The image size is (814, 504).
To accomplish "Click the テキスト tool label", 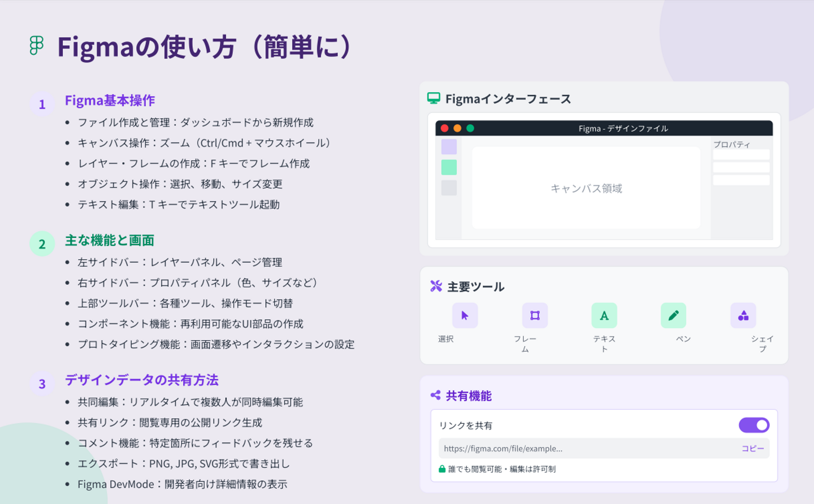I will pyautogui.click(x=604, y=344).
